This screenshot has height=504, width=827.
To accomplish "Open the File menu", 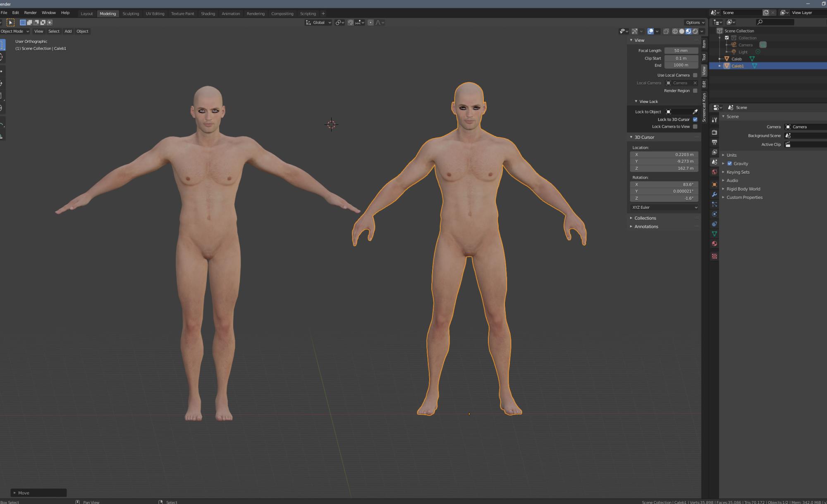I will tap(4, 13).
